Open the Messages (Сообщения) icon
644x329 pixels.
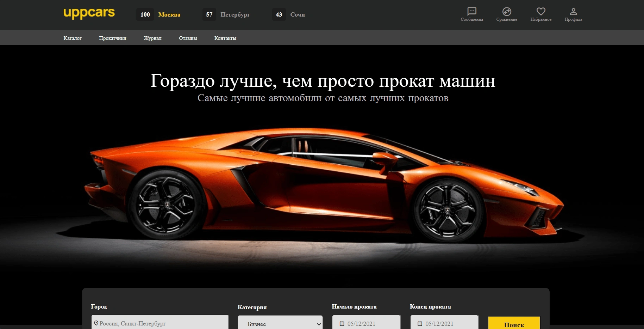[x=472, y=14]
